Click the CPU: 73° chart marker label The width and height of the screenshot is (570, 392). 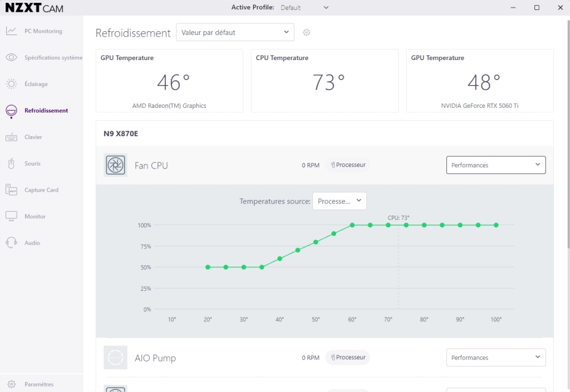coord(399,218)
